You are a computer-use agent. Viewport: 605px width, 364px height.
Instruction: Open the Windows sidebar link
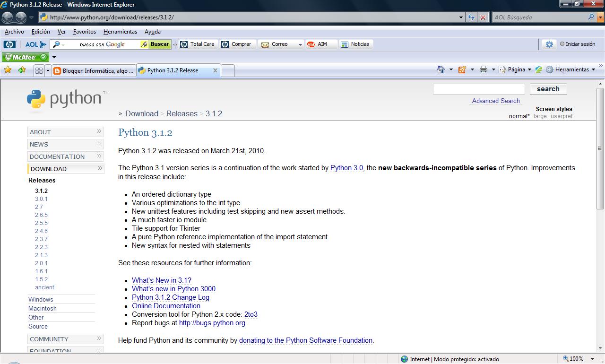41,299
